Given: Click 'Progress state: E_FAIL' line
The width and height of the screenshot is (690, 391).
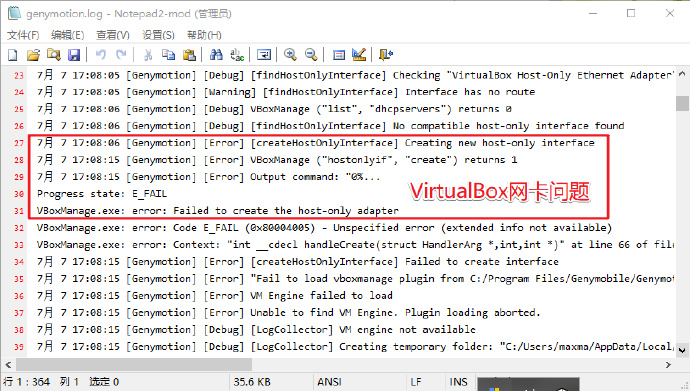Looking at the screenshot, I should 102,194.
